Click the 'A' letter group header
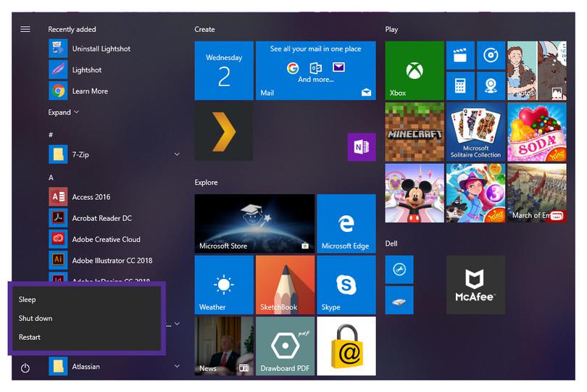The image size is (587, 392). 51,178
